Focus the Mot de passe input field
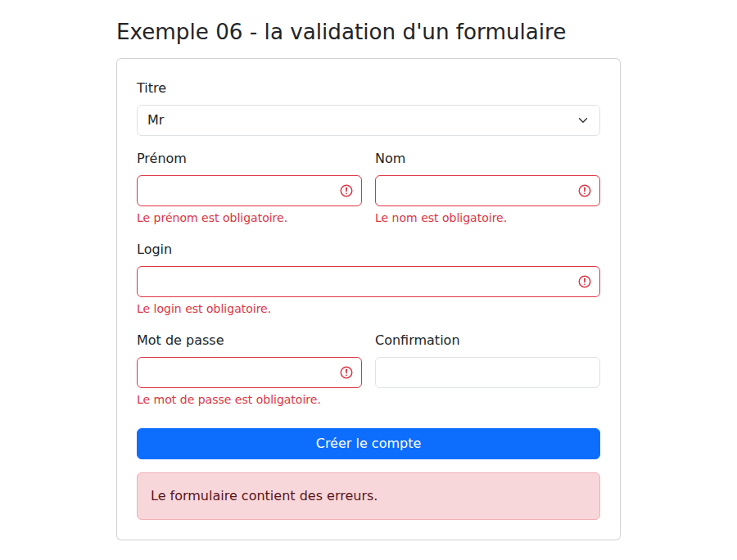Viewport: 737px width, 560px height. (x=249, y=373)
